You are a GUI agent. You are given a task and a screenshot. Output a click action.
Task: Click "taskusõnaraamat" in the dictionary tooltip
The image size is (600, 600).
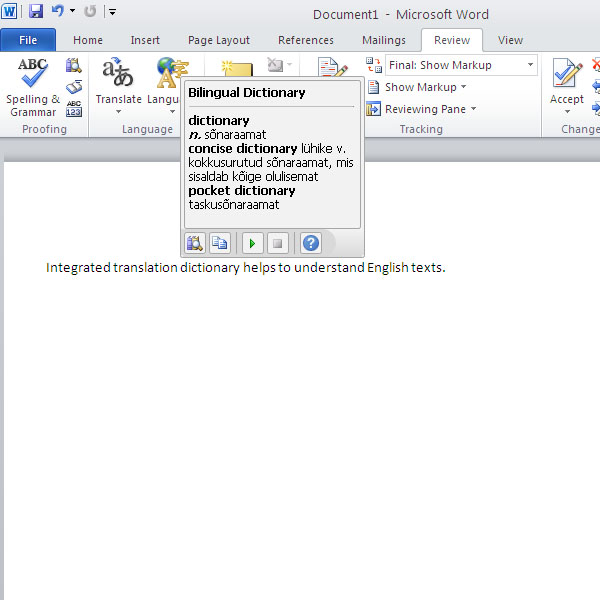(234, 205)
